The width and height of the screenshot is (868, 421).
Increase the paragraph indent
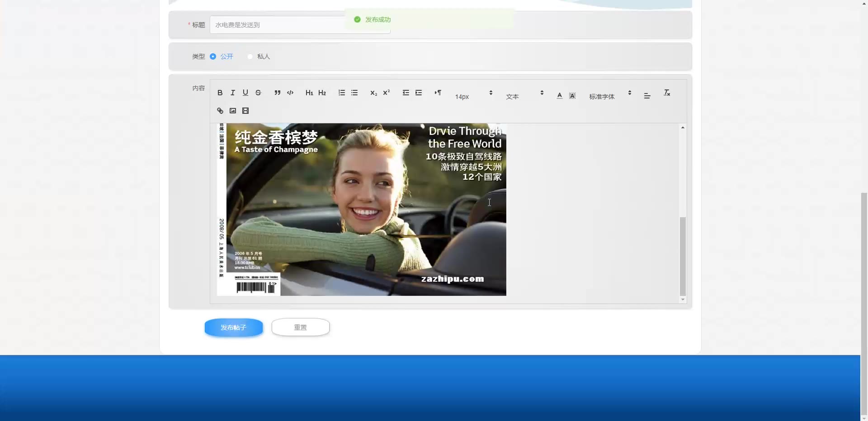click(x=419, y=93)
